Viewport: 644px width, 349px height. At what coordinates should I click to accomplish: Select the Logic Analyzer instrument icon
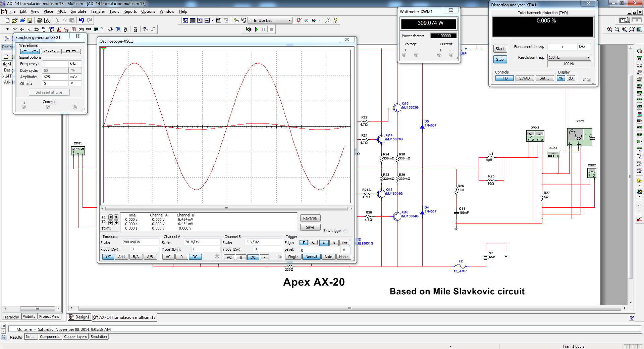click(639, 114)
